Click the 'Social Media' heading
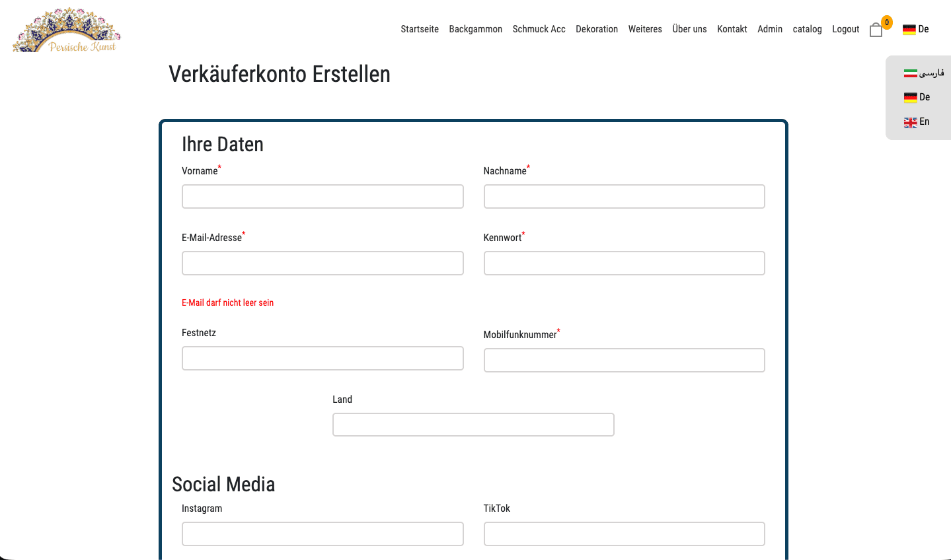Image resolution: width=951 pixels, height=560 pixels. click(x=223, y=484)
